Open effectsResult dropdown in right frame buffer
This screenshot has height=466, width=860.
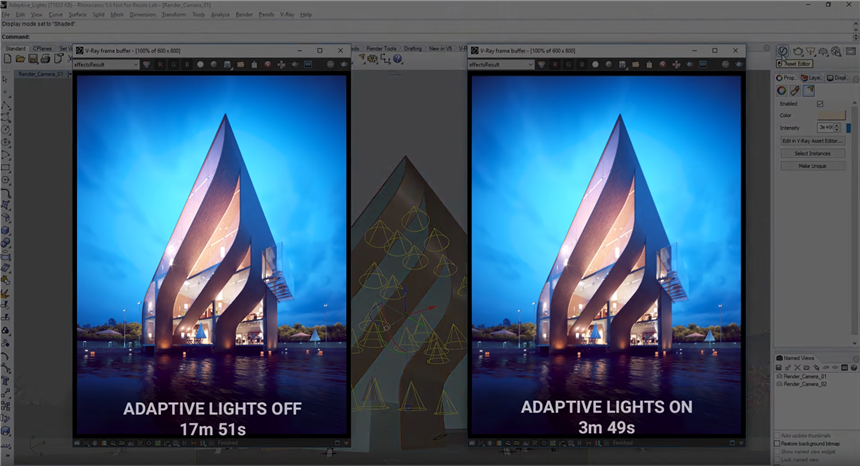[501, 64]
